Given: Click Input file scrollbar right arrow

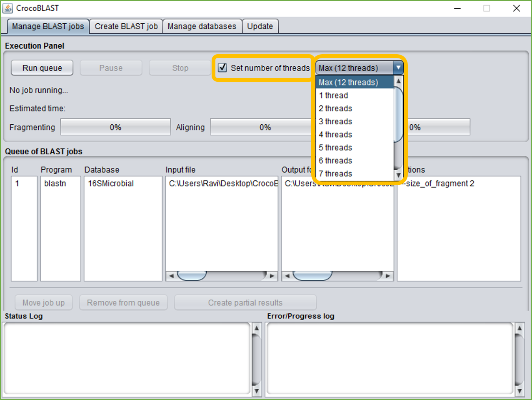Looking at the screenshot, I should 272,276.
